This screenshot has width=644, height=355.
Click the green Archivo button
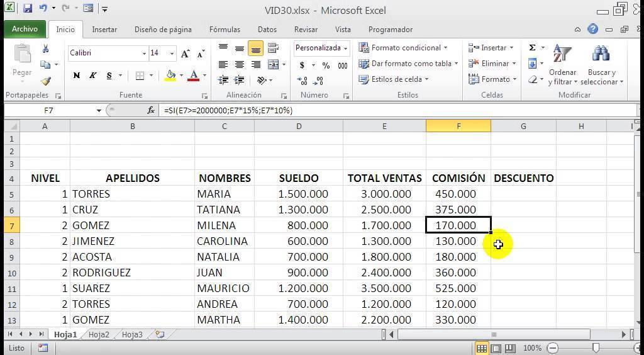click(x=25, y=30)
